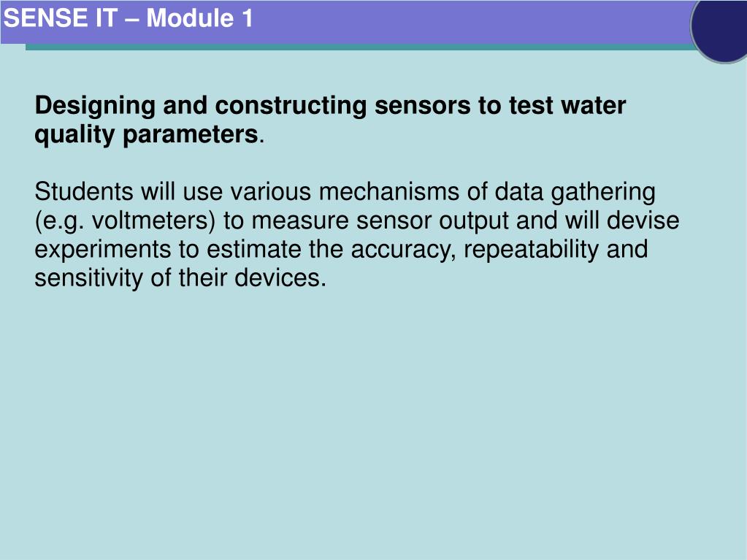Viewport: 747px width, 560px height.
Task: Click the word 'sensitivity' on the last line
Action: pyautogui.click(x=88, y=278)
